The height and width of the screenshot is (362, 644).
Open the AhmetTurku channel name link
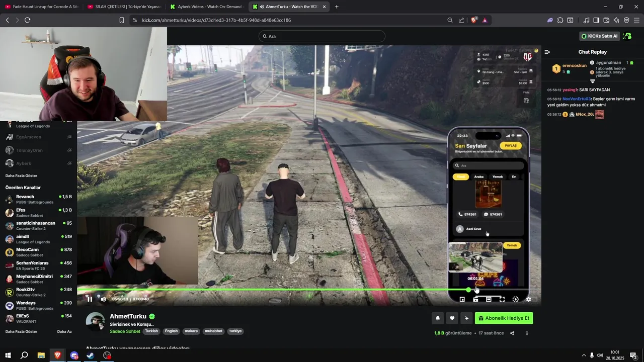[128, 316]
